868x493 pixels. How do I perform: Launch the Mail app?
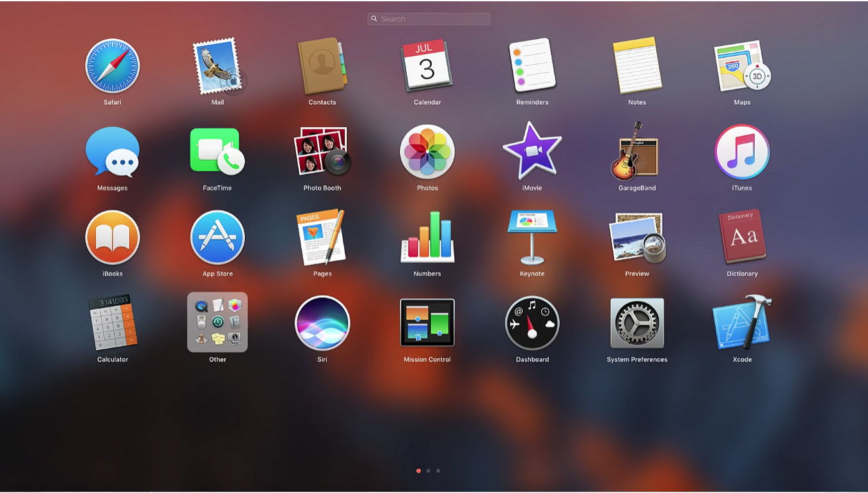coord(218,67)
